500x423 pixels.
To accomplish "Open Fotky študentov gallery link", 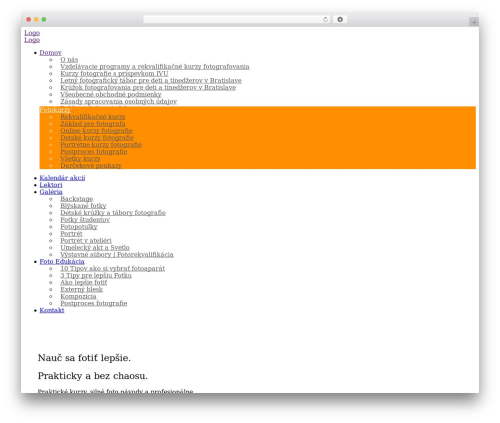I will [85, 220].
